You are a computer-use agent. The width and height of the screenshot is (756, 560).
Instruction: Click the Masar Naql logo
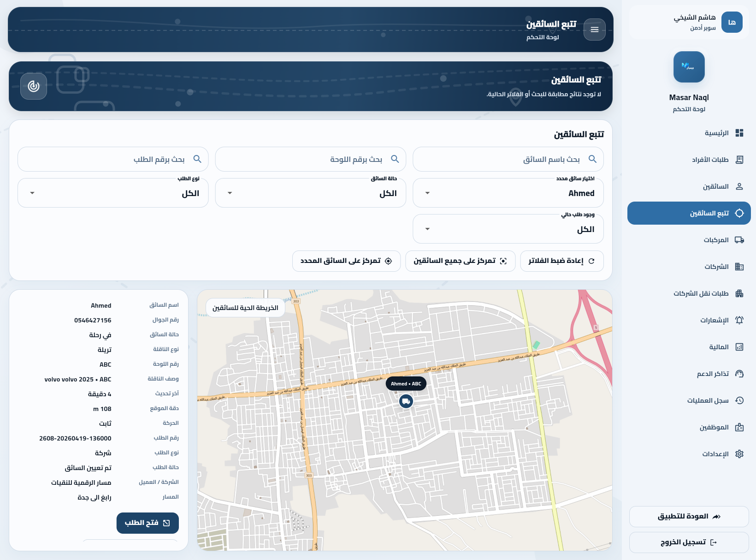click(689, 67)
